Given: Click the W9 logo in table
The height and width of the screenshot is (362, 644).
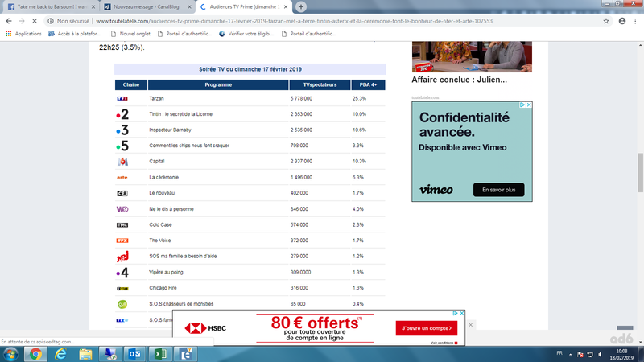Looking at the screenshot, I should point(122,209).
